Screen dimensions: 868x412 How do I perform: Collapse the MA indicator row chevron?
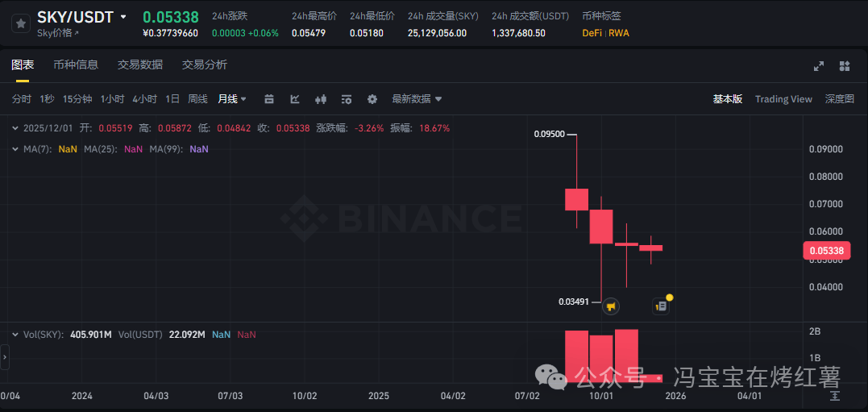[x=15, y=149]
